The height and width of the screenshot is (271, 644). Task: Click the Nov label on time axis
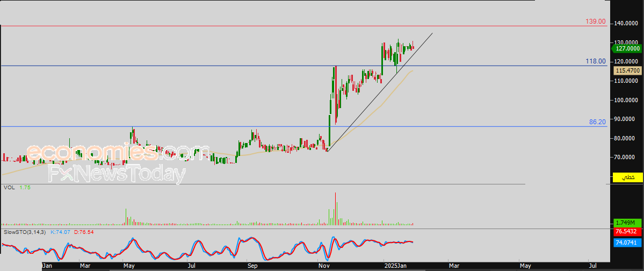tap(323, 265)
